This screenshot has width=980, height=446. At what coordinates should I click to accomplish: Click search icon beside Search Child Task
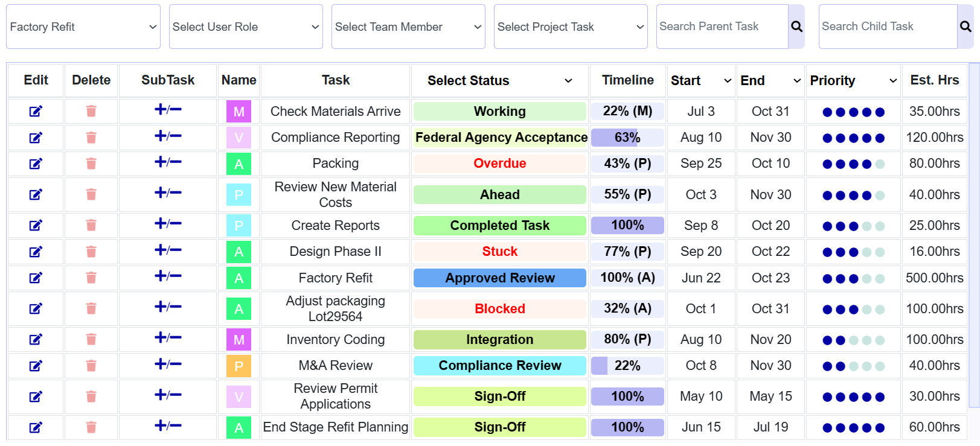pyautogui.click(x=965, y=27)
